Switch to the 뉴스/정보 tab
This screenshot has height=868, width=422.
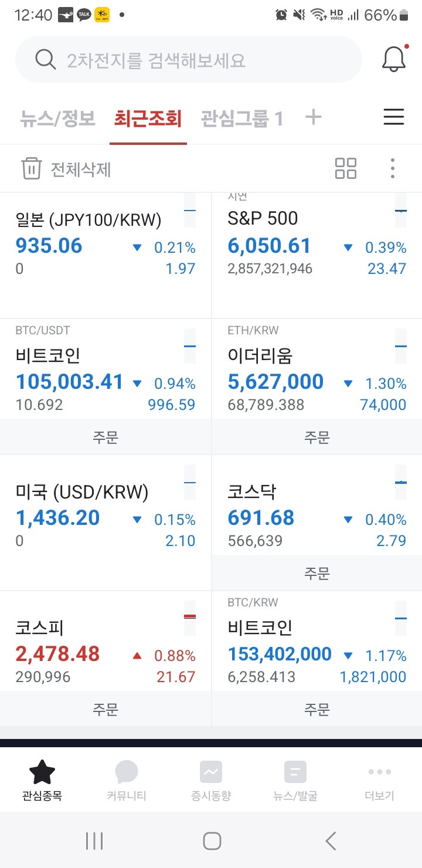(57, 118)
